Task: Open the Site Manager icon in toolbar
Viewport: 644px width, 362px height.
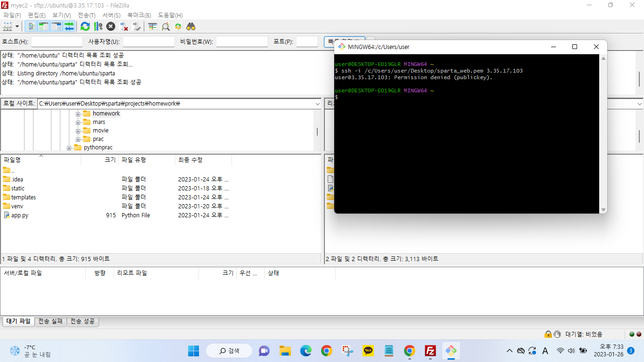Action: 8,26
